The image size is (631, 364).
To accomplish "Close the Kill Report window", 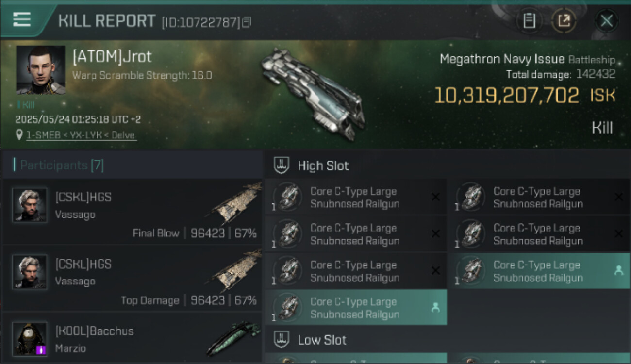I will pyautogui.click(x=607, y=20).
